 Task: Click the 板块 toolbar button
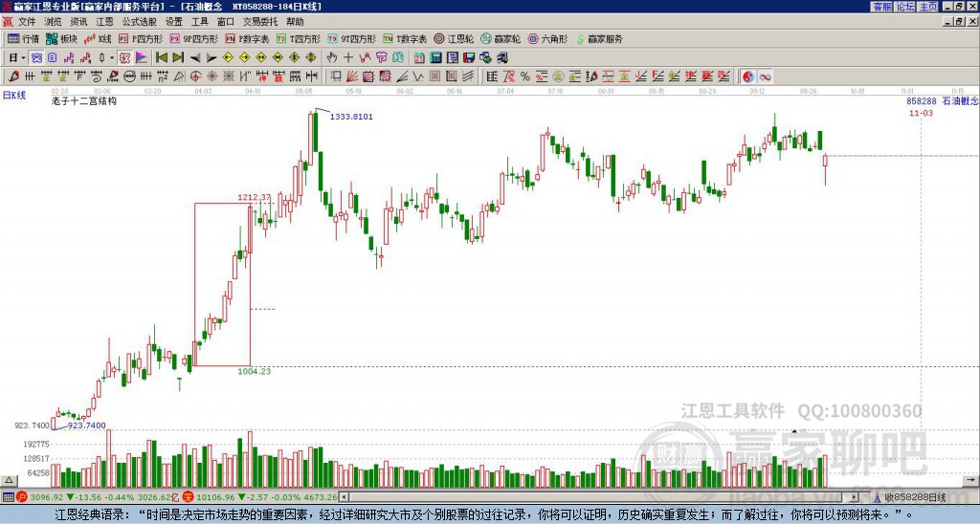point(62,38)
